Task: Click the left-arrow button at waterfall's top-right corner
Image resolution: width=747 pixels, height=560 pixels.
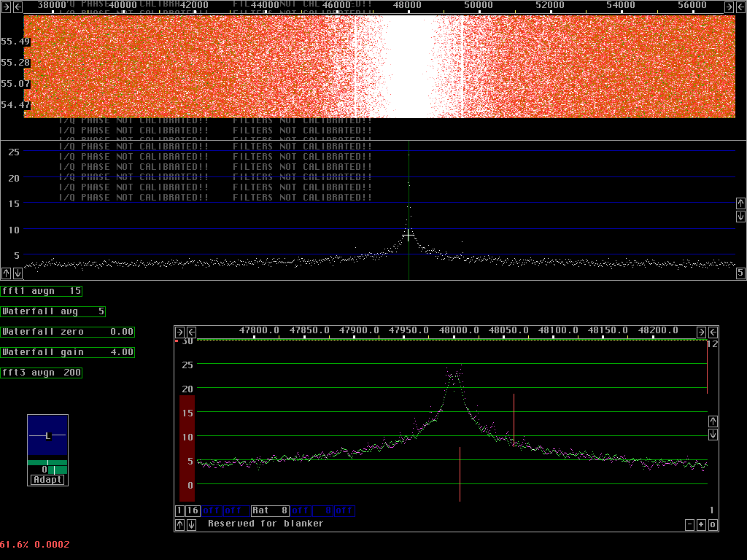Action: point(741,7)
